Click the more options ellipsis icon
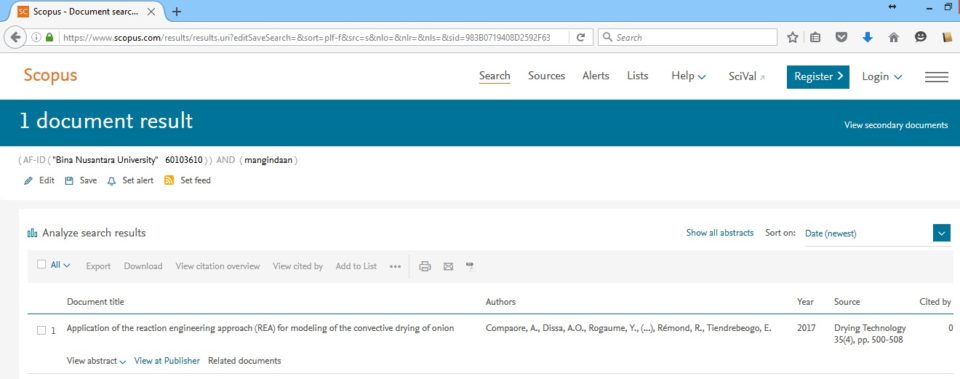Viewport: 960px width, 379px height. click(395, 266)
